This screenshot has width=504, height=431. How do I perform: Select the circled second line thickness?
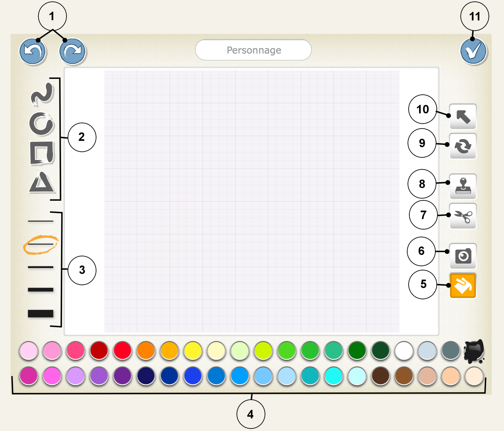[41, 244]
